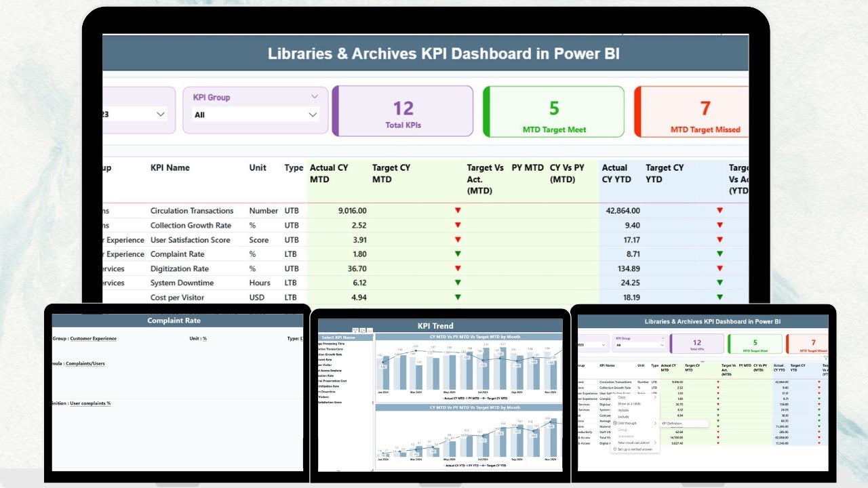Image resolution: width=868 pixels, height=488 pixels.
Task: Click focus mode icon above Select KPI Name slicer
Action: 363,331
